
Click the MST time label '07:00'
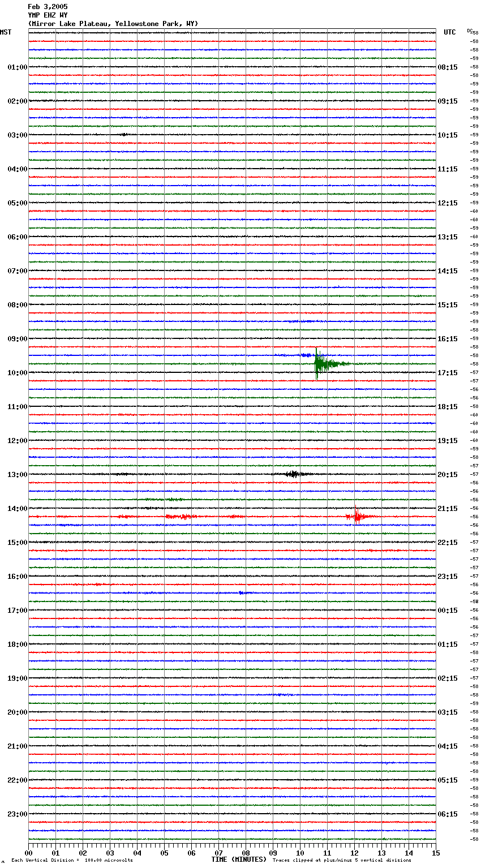click(x=18, y=271)
